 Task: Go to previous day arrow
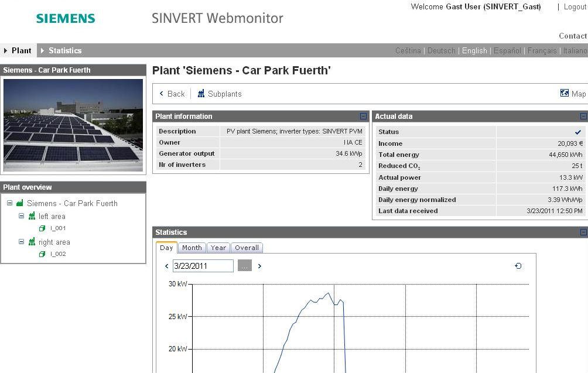point(166,266)
